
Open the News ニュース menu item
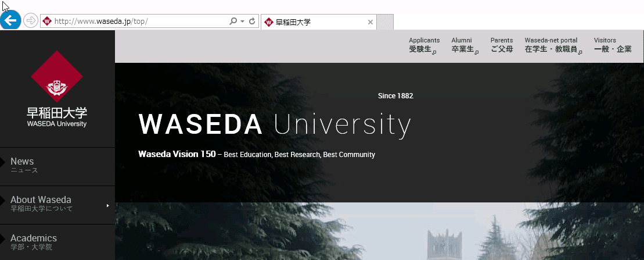coord(57,166)
